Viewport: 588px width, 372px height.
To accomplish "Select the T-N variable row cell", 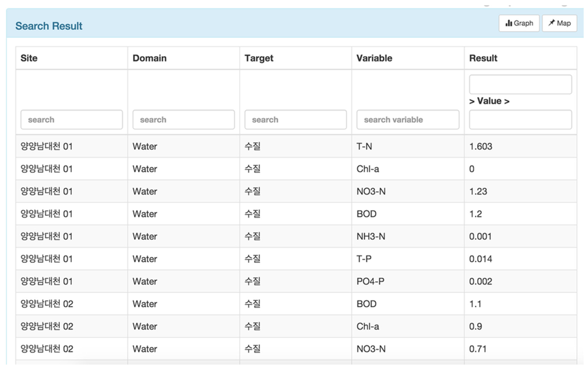I will click(365, 146).
